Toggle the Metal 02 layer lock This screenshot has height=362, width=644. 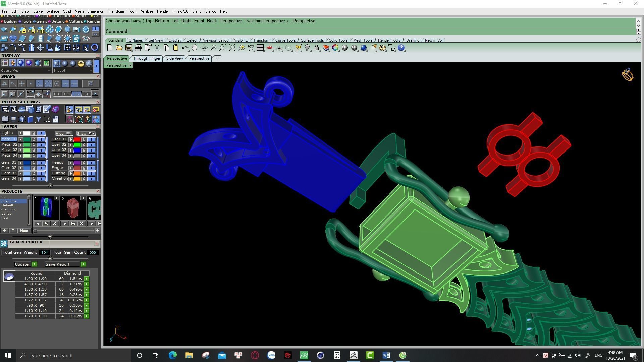34,145
